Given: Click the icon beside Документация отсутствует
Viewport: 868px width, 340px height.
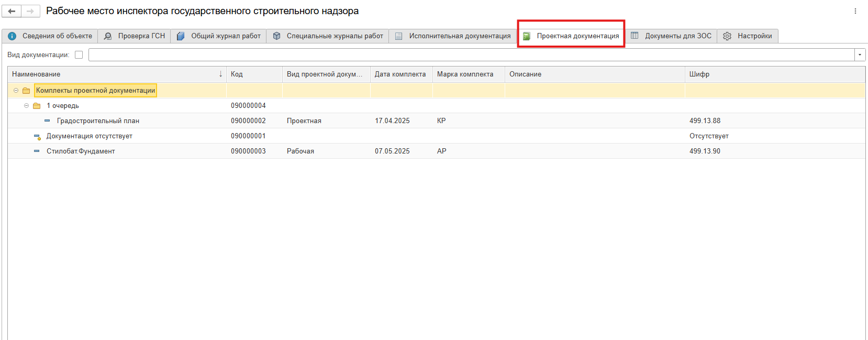Looking at the screenshot, I should (x=37, y=136).
